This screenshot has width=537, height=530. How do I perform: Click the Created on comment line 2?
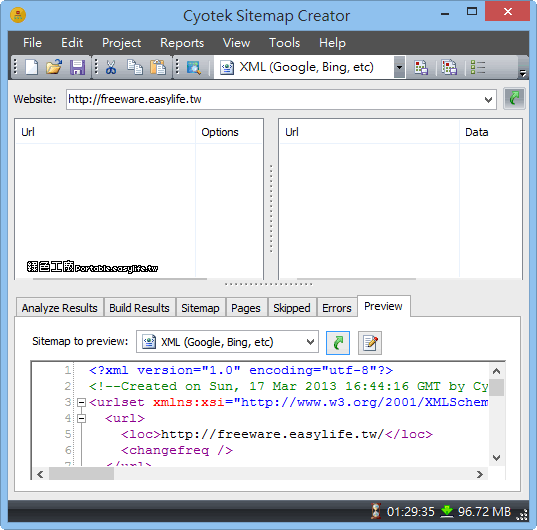[288, 387]
